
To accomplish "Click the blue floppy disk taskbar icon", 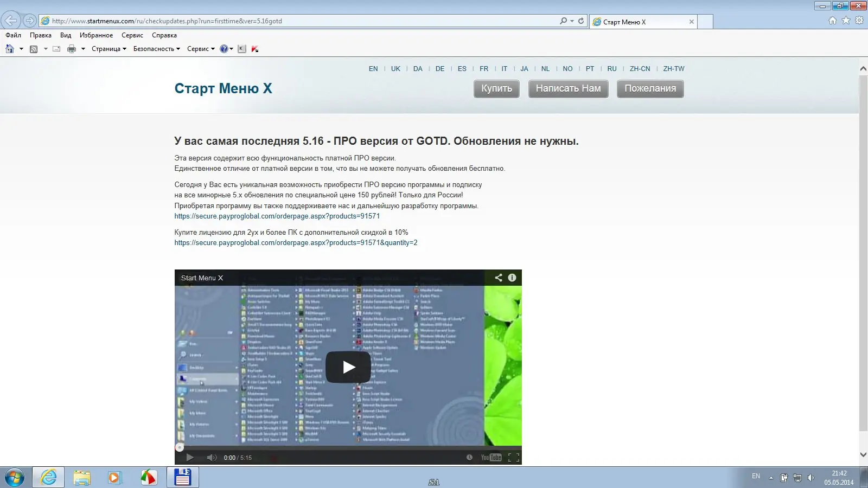I will point(183,477).
